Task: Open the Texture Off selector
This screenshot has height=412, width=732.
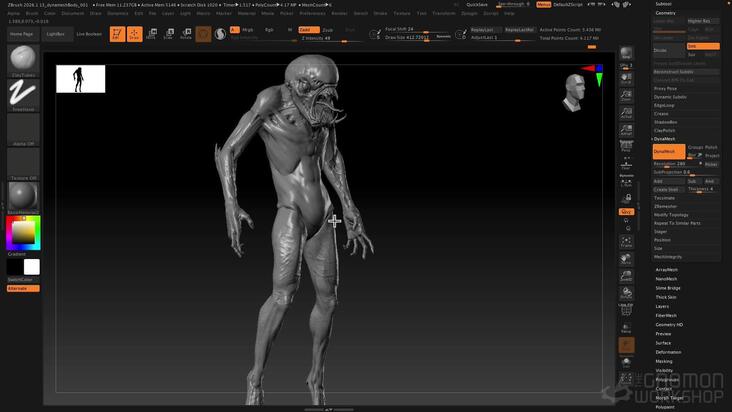Action: pos(23,164)
